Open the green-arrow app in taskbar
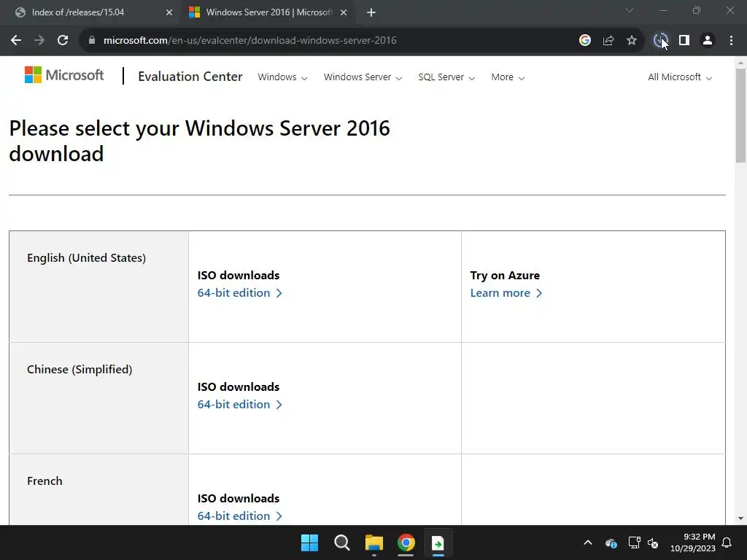 pos(438,542)
